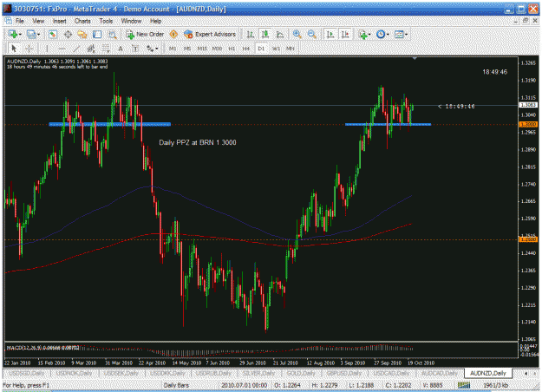
Task: Expand the Profiles dropdown arrow
Action: click(39, 35)
